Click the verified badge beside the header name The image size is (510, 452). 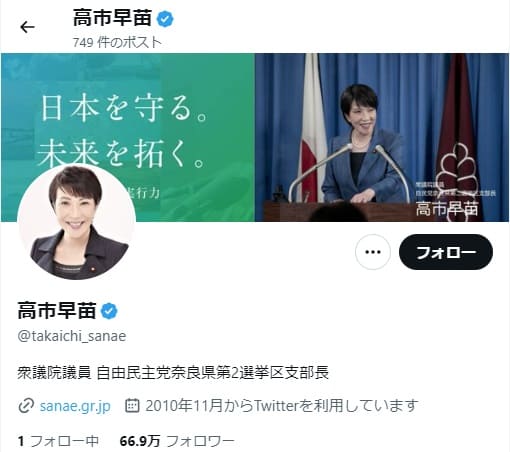pyautogui.click(x=165, y=19)
